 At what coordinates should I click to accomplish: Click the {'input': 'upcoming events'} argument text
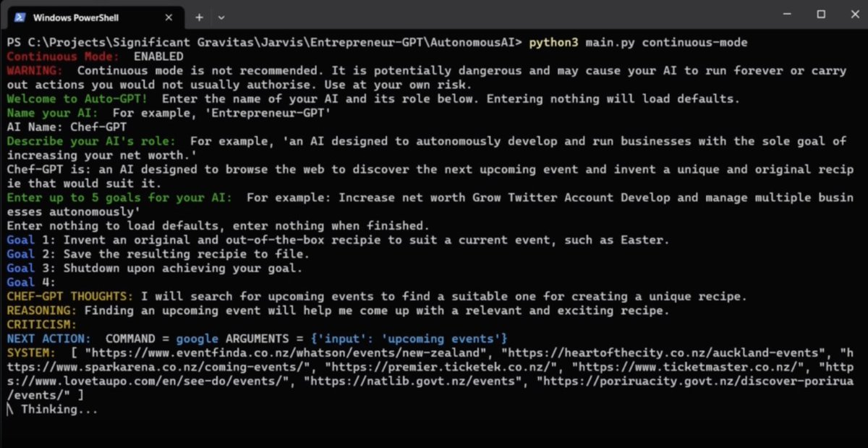[x=409, y=339]
